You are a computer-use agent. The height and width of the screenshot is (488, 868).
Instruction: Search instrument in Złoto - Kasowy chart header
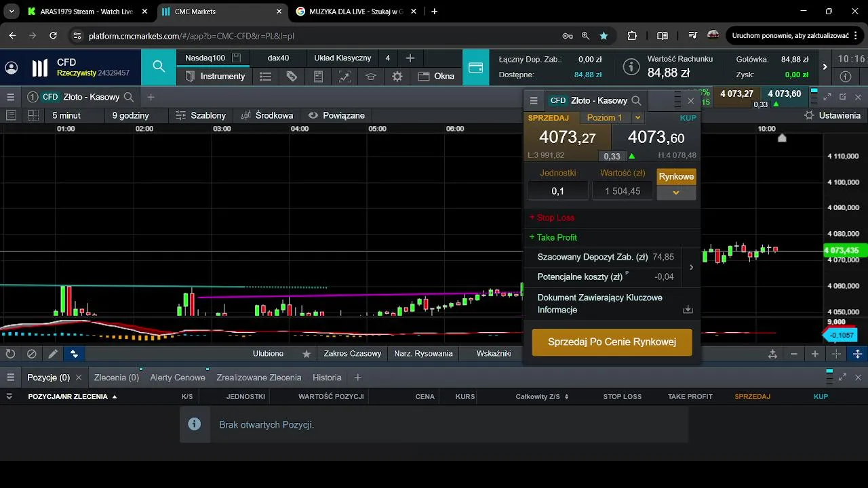tap(129, 97)
